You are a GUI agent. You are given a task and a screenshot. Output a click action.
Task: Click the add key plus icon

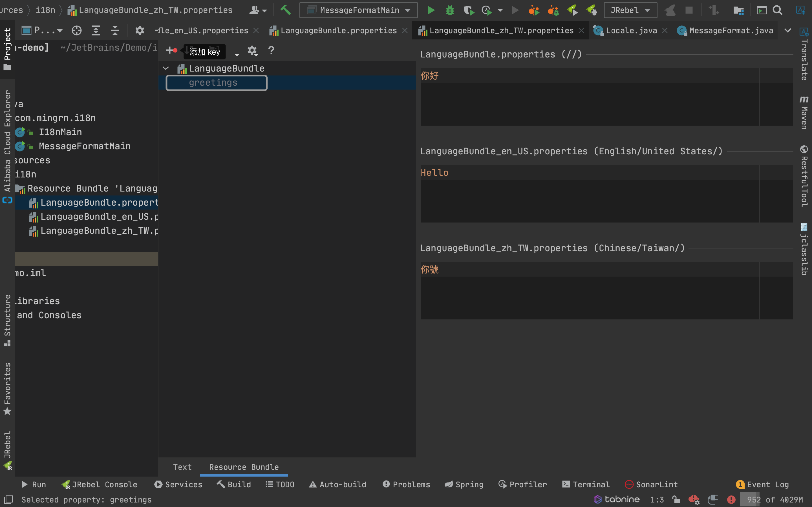click(170, 51)
